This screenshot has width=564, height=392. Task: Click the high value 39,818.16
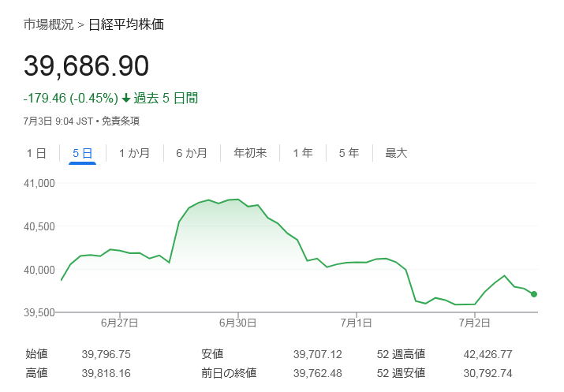[106, 373]
